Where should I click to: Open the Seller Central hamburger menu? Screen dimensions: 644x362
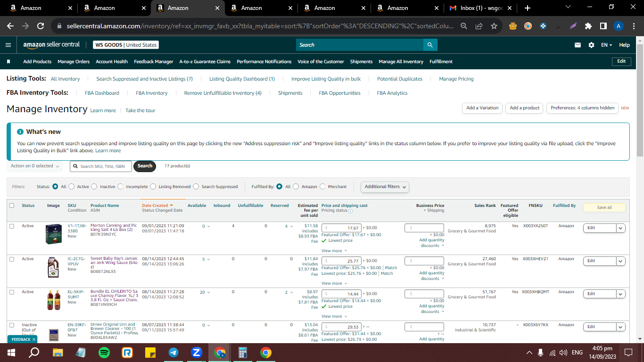[x=8, y=45]
